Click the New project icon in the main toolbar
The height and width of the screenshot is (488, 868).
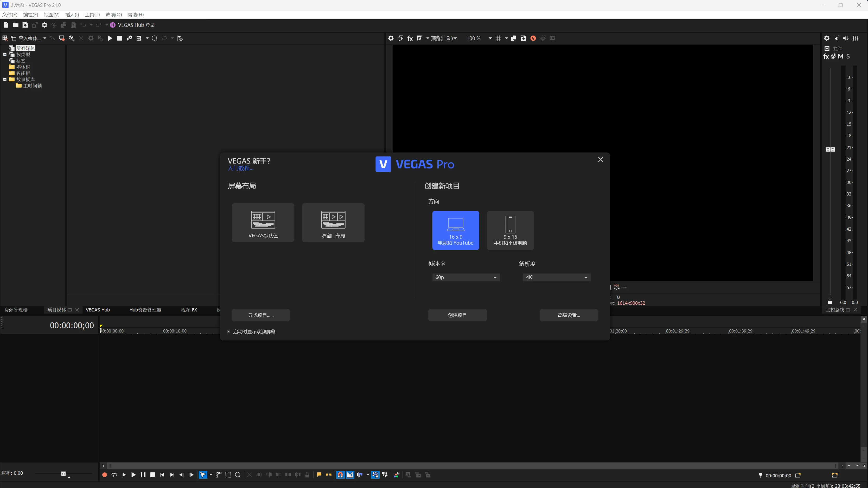(6, 25)
